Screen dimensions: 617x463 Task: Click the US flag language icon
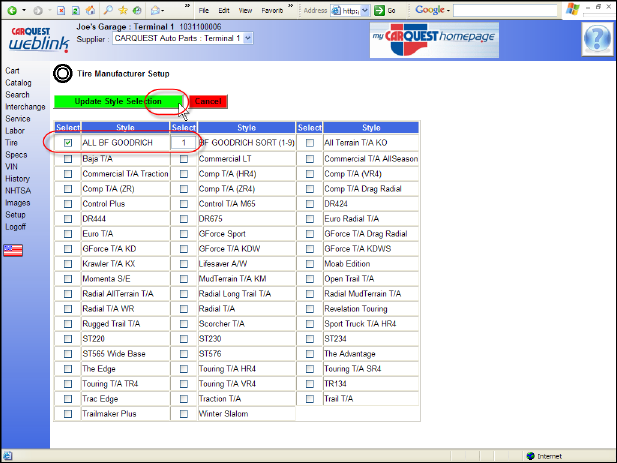point(13,250)
